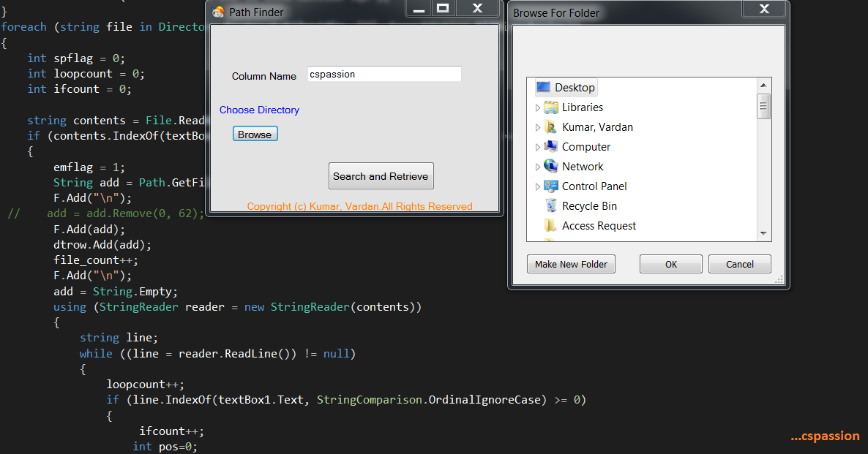Click Search and Retrieve button
The width and height of the screenshot is (868, 454).
click(x=381, y=176)
